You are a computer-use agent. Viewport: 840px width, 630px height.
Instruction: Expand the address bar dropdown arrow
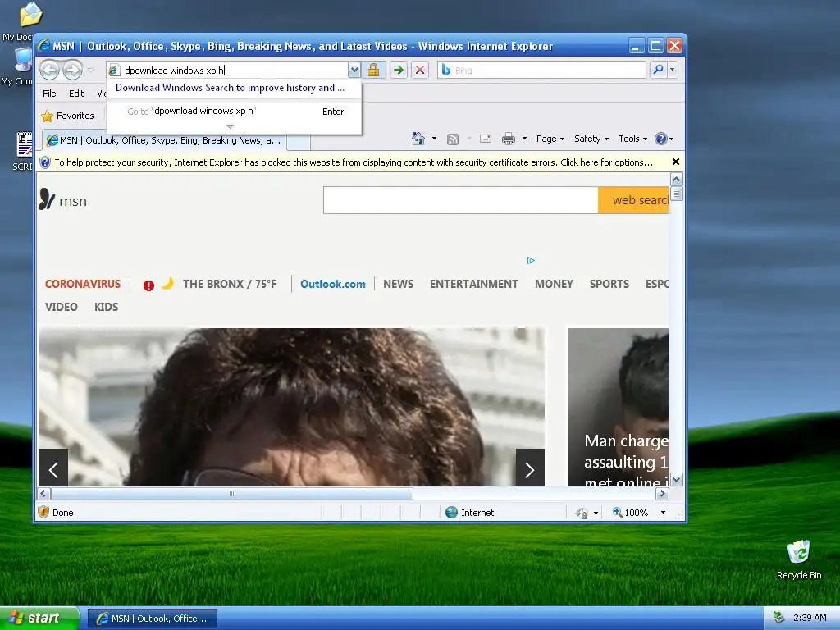coord(354,70)
